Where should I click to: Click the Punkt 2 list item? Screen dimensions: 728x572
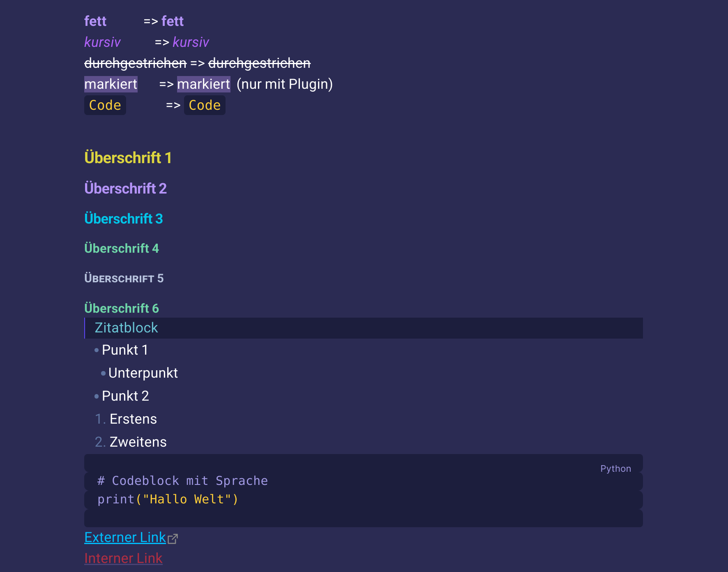tap(125, 396)
